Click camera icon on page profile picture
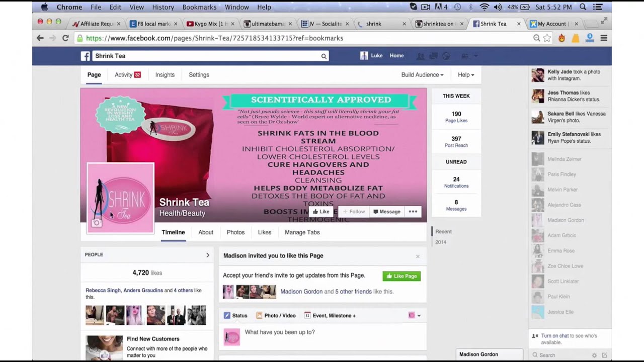Viewport: 644px width, 362px height. click(97, 223)
